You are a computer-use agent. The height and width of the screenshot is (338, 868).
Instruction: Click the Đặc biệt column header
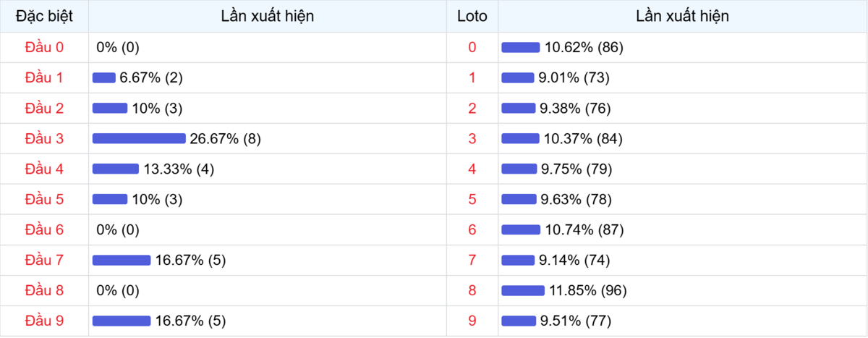(x=44, y=16)
